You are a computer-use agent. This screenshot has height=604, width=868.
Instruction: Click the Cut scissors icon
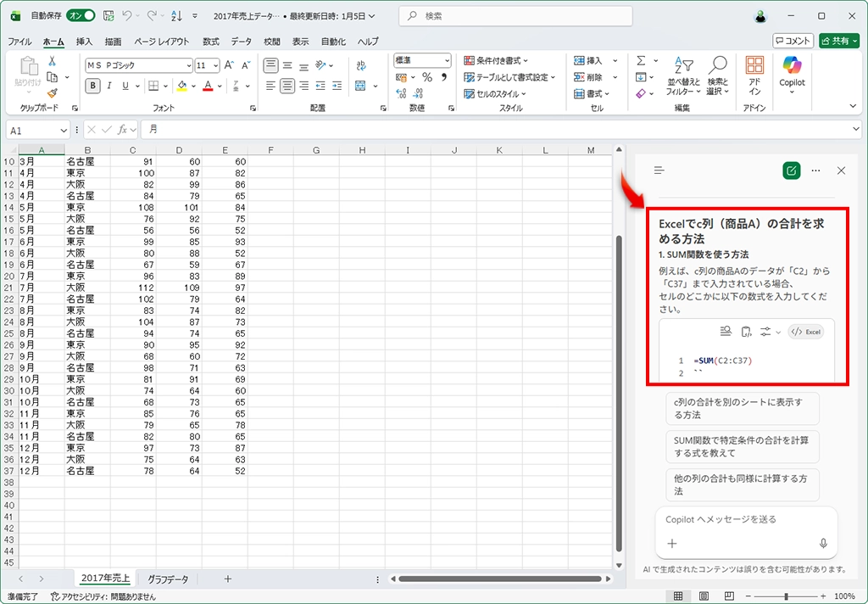(52, 61)
